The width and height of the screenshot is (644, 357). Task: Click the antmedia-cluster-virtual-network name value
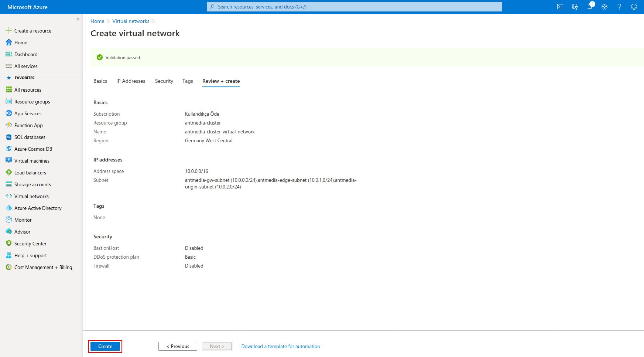point(220,132)
